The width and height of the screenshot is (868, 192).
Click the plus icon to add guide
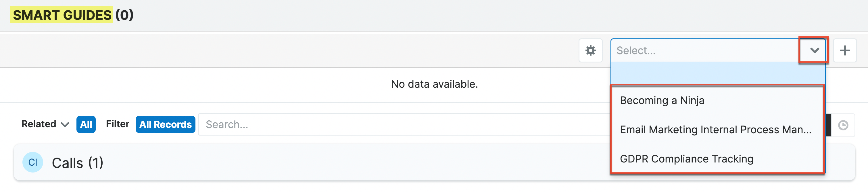coord(844,50)
